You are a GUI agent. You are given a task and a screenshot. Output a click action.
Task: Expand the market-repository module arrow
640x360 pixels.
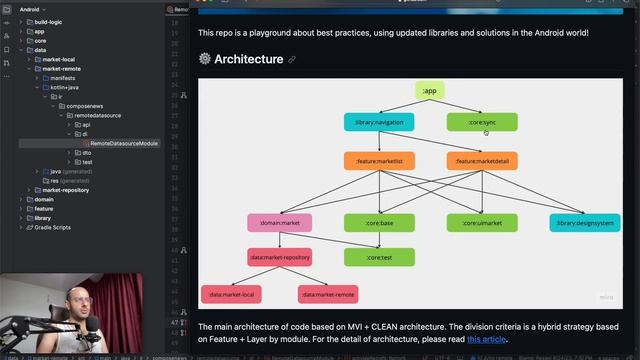29,190
